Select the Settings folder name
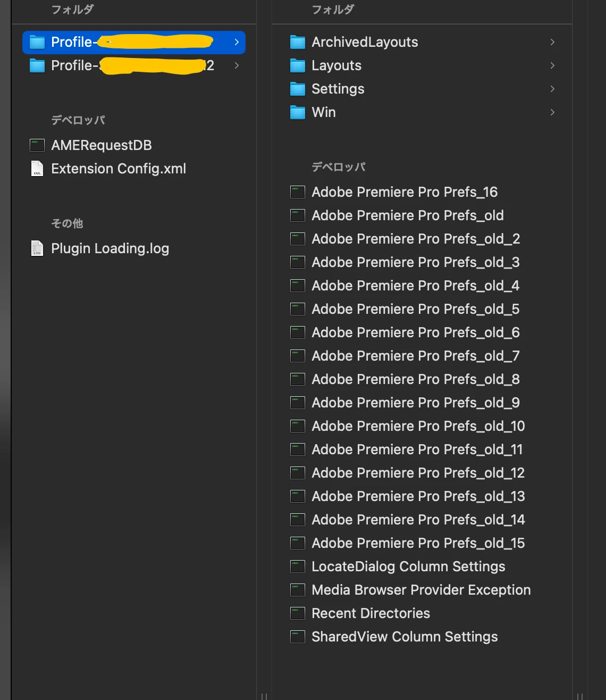Viewport: 606px width, 700px height. pos(338,89)
